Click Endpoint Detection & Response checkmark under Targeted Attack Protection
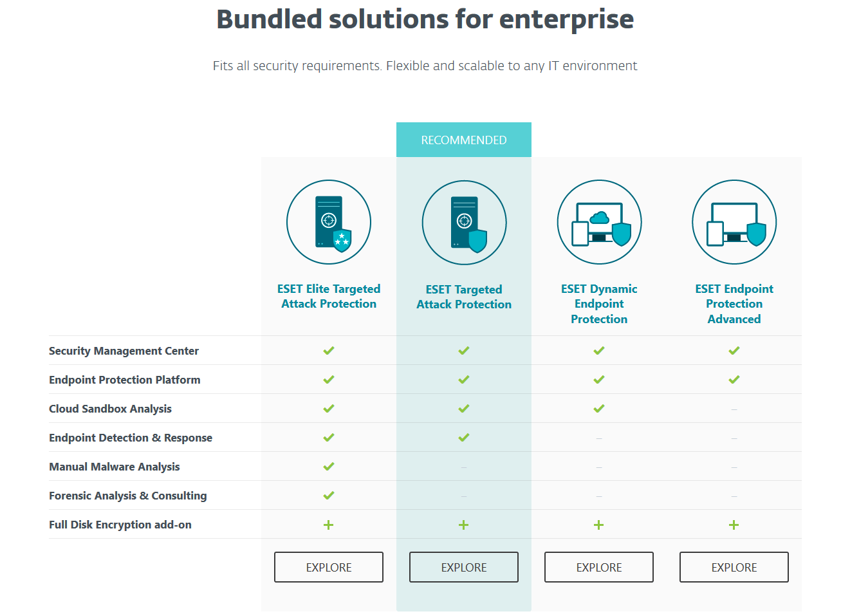Viewport: 841px width, 616px height. [x=464, y=438]
